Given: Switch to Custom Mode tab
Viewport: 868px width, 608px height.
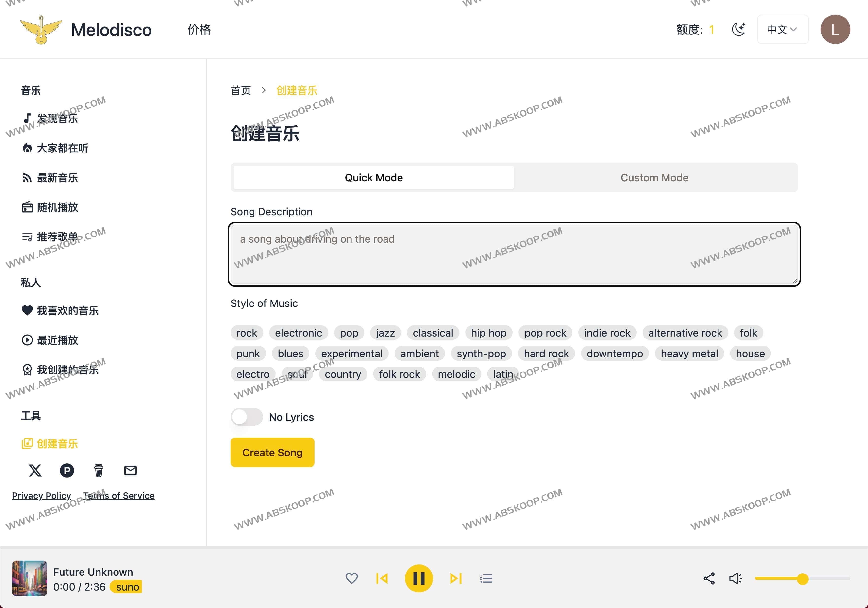Looking at the screenshot, I should click(x=654, y=178).
